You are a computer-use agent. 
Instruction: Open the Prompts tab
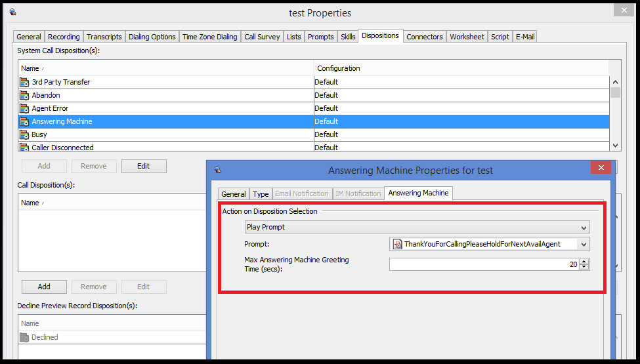tap(320, 37)
